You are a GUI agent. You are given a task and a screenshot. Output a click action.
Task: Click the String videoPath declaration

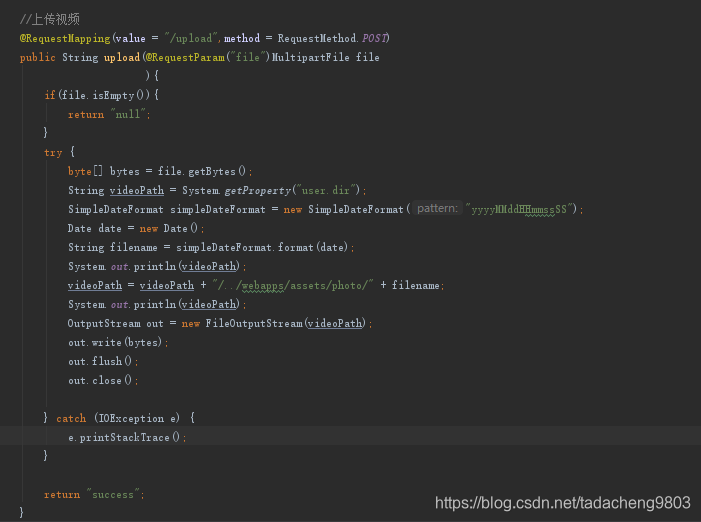(116, 190)
